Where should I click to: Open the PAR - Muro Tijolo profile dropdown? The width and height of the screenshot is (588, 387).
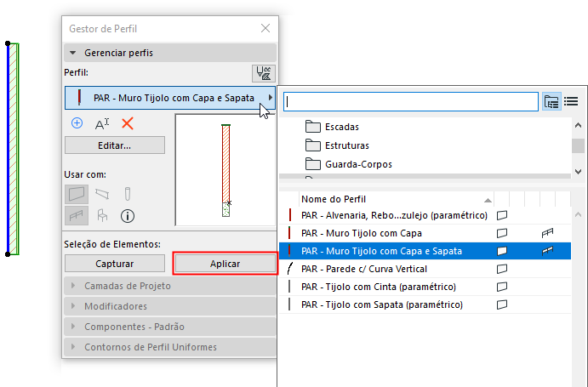click(170, 98)
